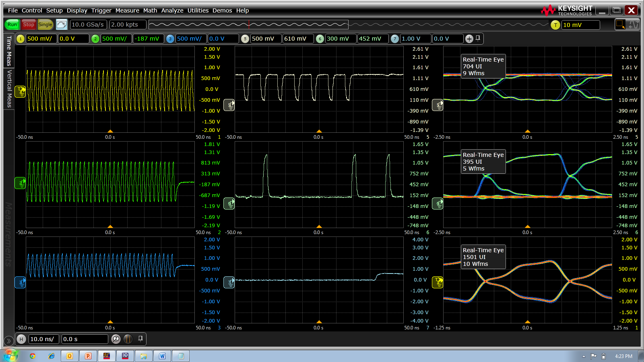Screen dimensions: 644x362
Task: Click the horizontal H settings icon
Action: (x=21, y=339)
